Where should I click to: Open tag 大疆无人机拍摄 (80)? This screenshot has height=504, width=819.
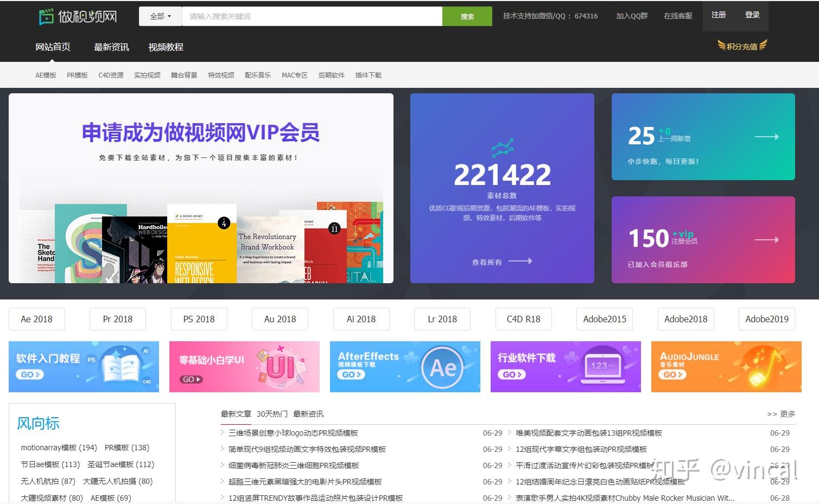(x=118, y=481)
